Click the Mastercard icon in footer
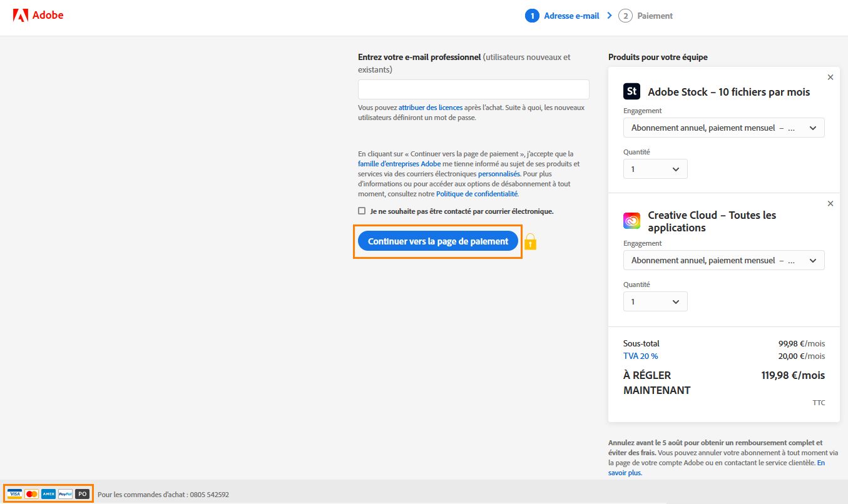 tap(31, 494)
